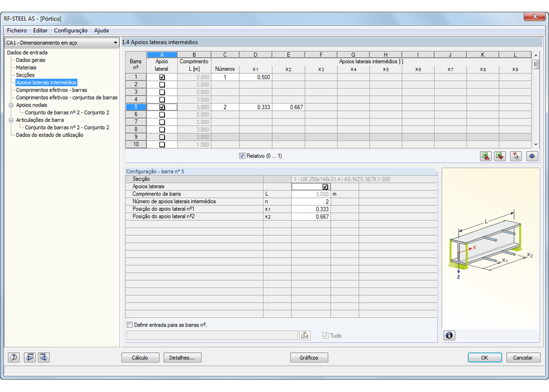549x392 pixels.
Task: Click the Secção row value UB 250x146x31.4
Action: coord(364,179)
